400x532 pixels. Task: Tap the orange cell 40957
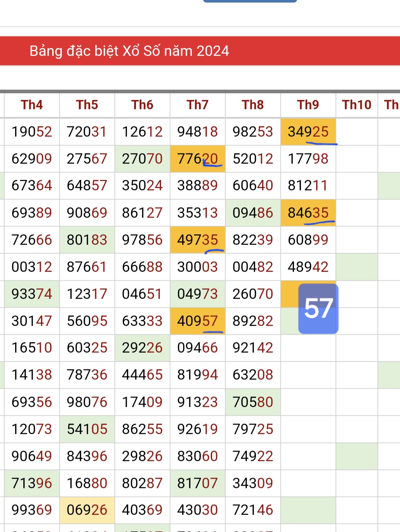[197, 321]
